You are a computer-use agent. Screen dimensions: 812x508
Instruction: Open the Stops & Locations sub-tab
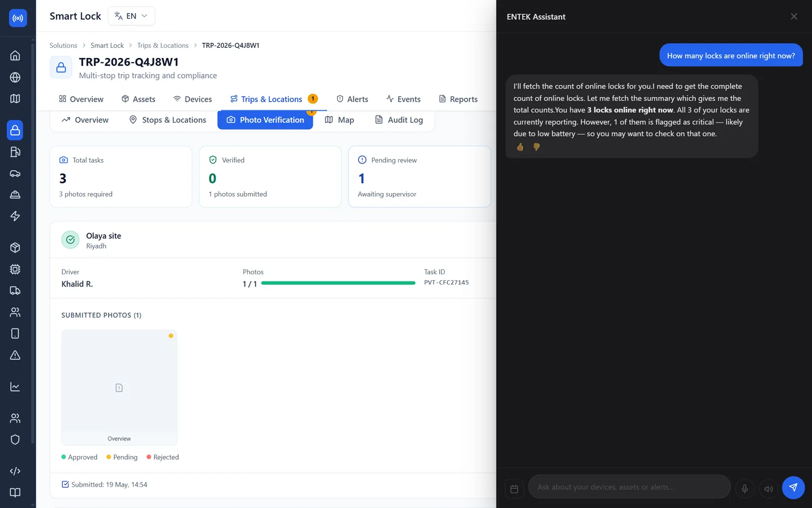tap(168, 120)
